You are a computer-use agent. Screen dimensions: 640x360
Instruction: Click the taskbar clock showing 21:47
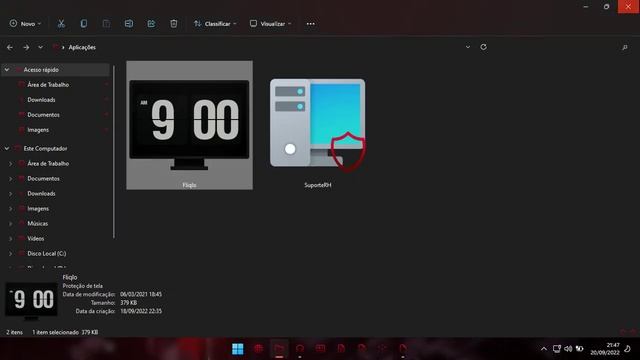605,349
